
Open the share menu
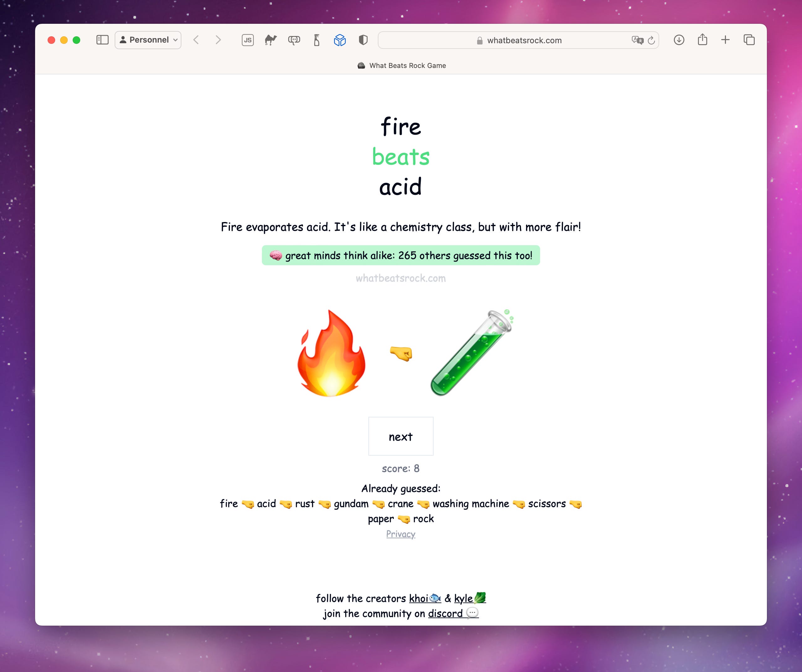(x=702, y=40)
